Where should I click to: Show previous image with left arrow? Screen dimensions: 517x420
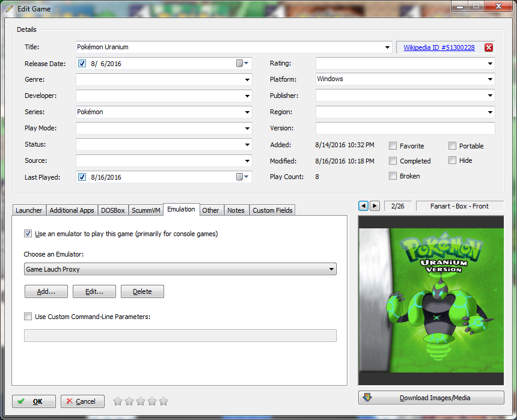pyautogui.click(x=363, y=206)
